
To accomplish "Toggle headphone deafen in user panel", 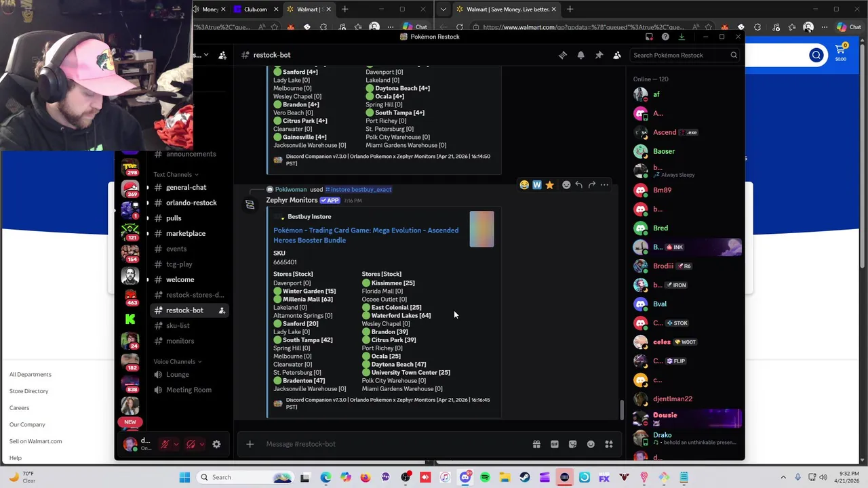I will click(191, 445).
